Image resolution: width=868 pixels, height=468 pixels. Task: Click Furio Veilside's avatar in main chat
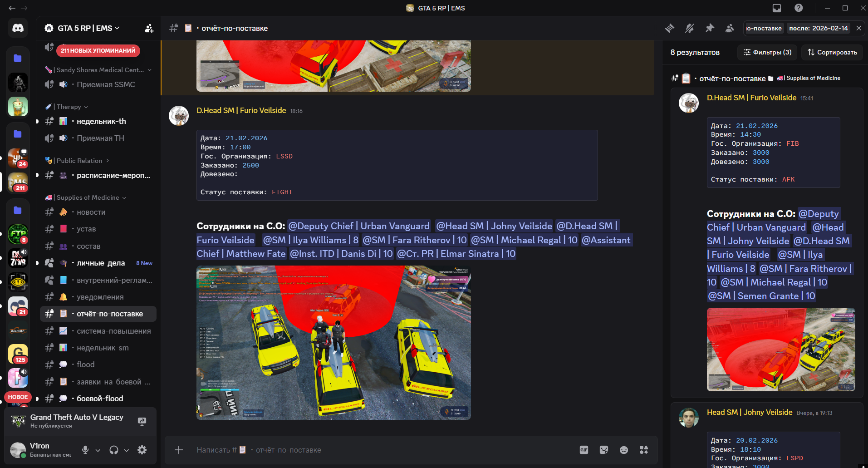(x=179, y=116)
